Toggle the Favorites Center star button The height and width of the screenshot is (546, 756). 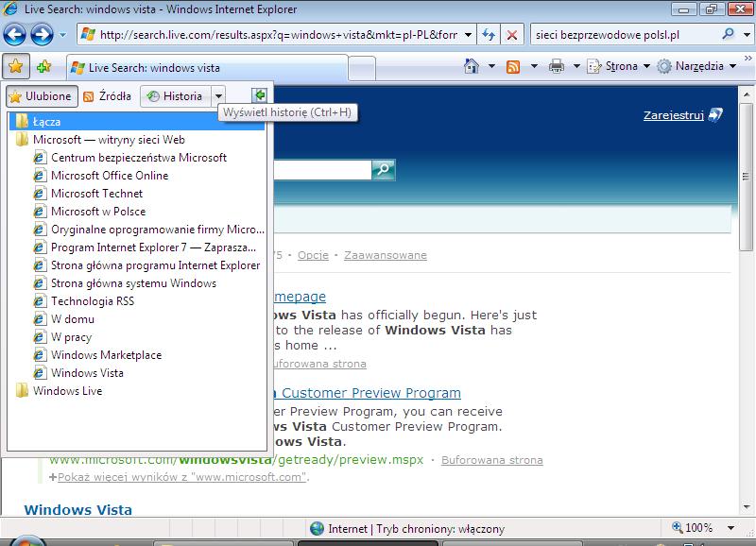point(16,66)
